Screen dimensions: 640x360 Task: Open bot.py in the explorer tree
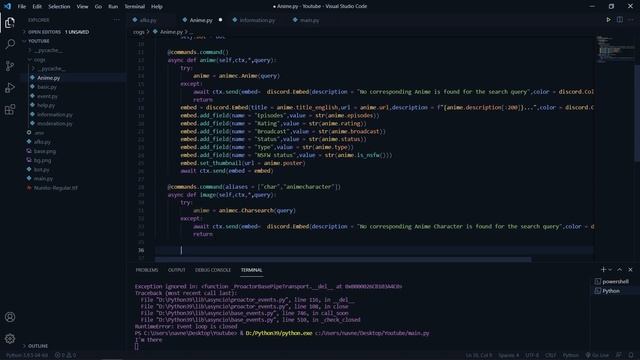click(x=42, y=170)
